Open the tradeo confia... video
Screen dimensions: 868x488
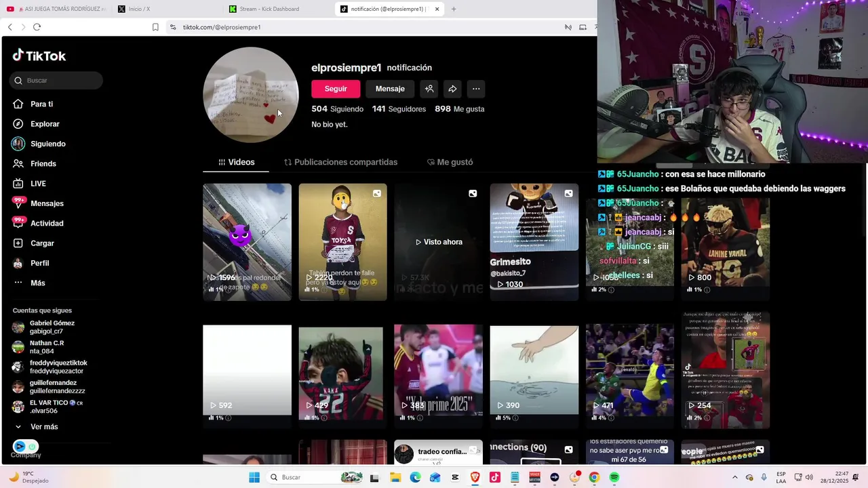pos(439,453)
